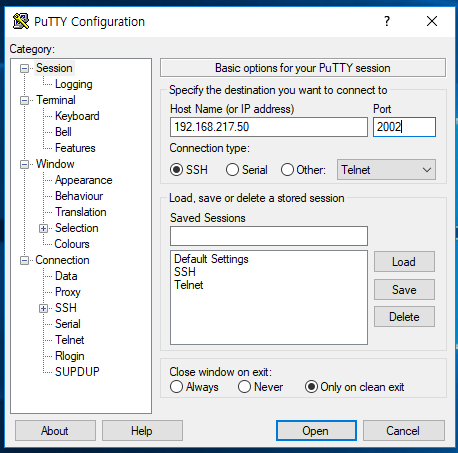The image size is (458, 453).
Task: Open the Appearance category
Action: (x=84, y=180)
